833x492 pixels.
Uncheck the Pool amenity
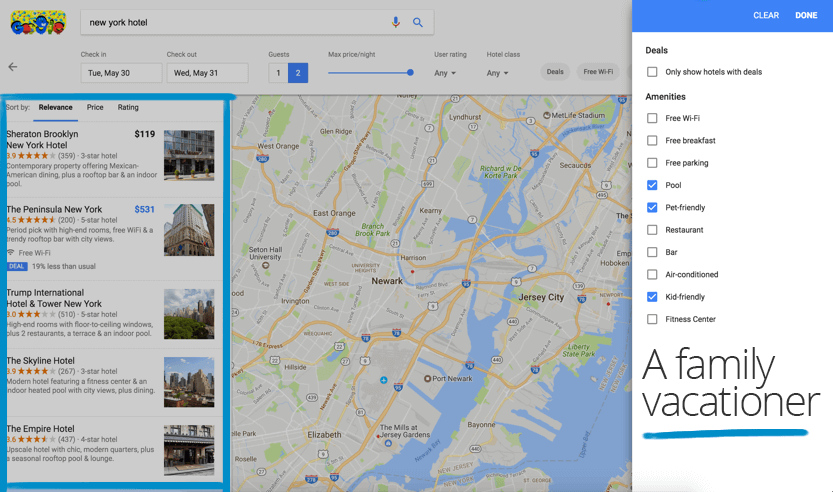(652, 185)
